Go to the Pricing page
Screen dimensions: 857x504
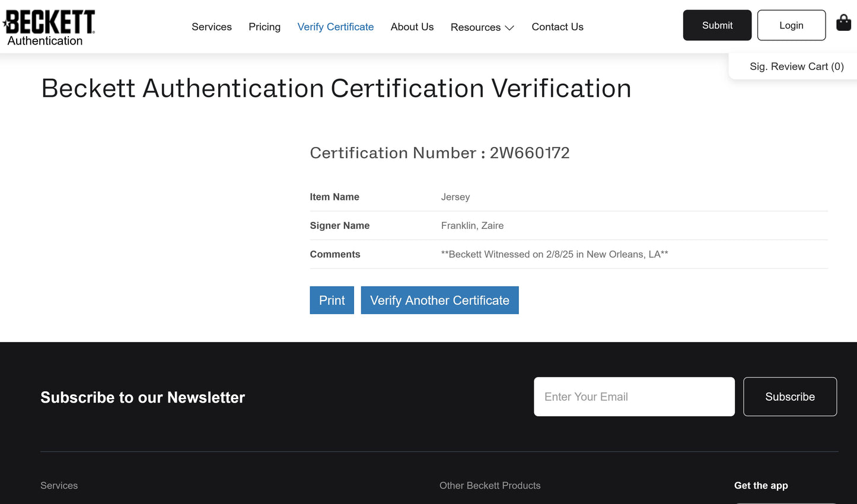(x=265, y=27)
